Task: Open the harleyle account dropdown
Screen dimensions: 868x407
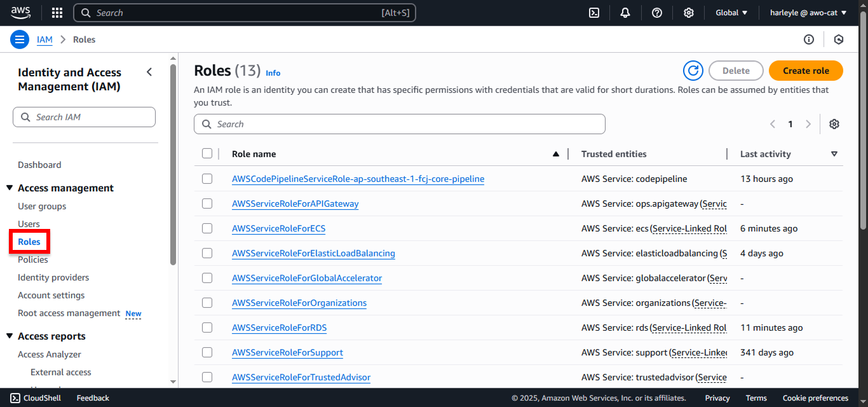Action: click(x=808, y=13)
